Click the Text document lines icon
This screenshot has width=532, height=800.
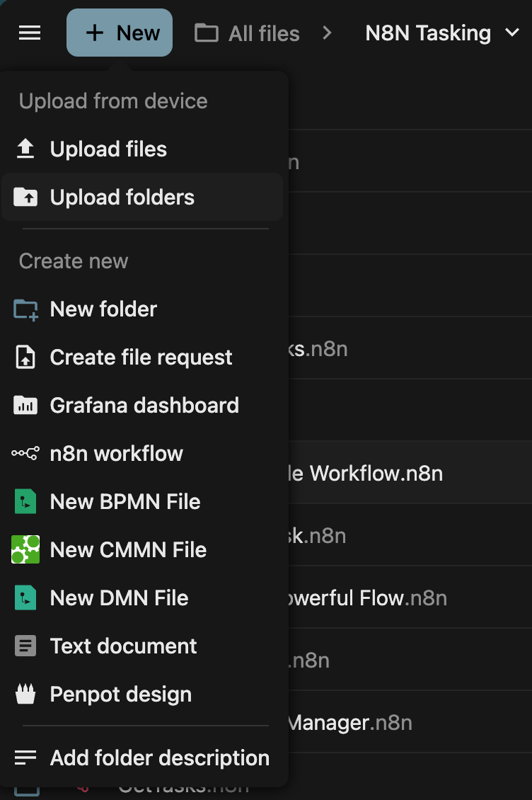pos(25,646)
